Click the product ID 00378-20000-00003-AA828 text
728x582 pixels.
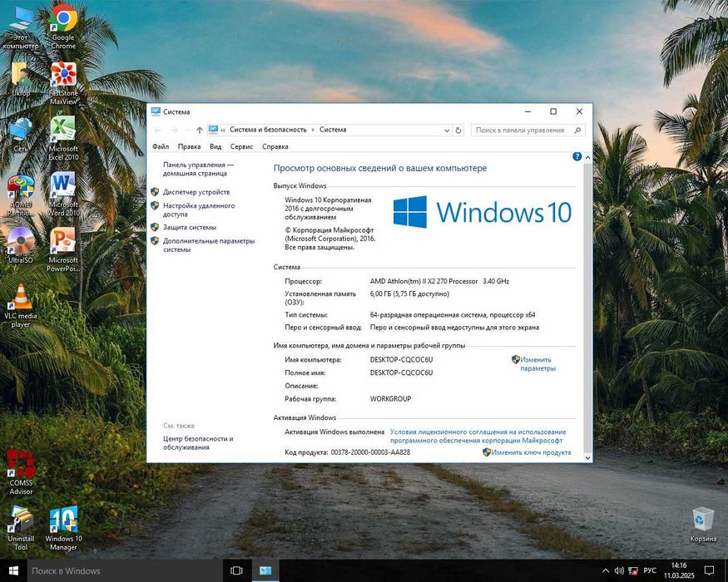click(370, 452)
